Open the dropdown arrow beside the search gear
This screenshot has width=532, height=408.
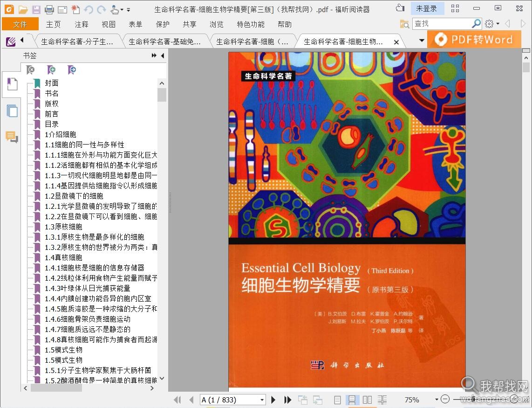498,24
